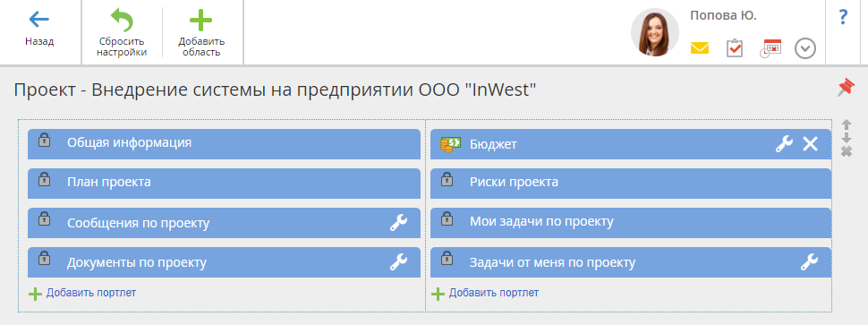Screen dimensions: 868x325
Task: Click the help question mark icon
Action: pyautogui.click(x=843, y=17)
